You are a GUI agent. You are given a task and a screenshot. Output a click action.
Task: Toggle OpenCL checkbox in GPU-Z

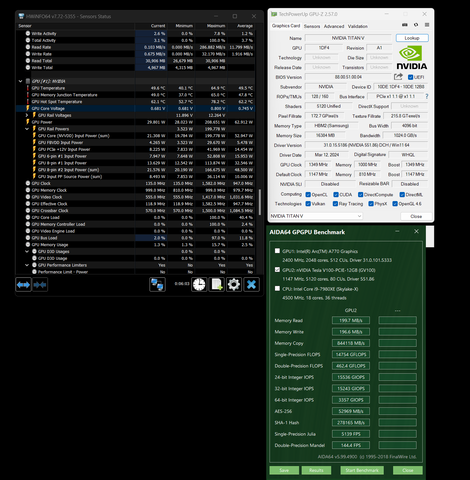pos(308,195)
